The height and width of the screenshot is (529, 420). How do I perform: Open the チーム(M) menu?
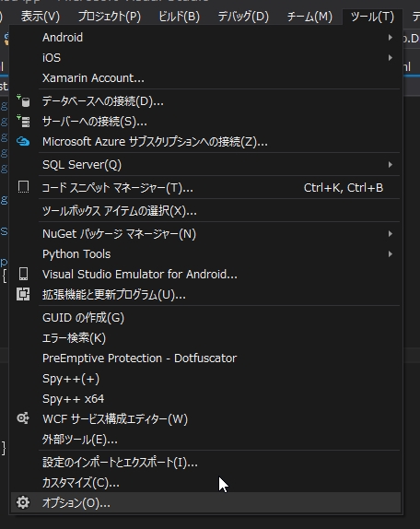pyautogui.click(x=309, y=17)
